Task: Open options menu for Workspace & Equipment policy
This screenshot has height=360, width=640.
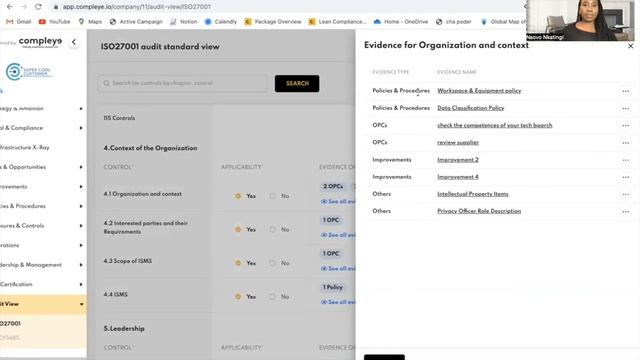Action: [x=625, y=91]
